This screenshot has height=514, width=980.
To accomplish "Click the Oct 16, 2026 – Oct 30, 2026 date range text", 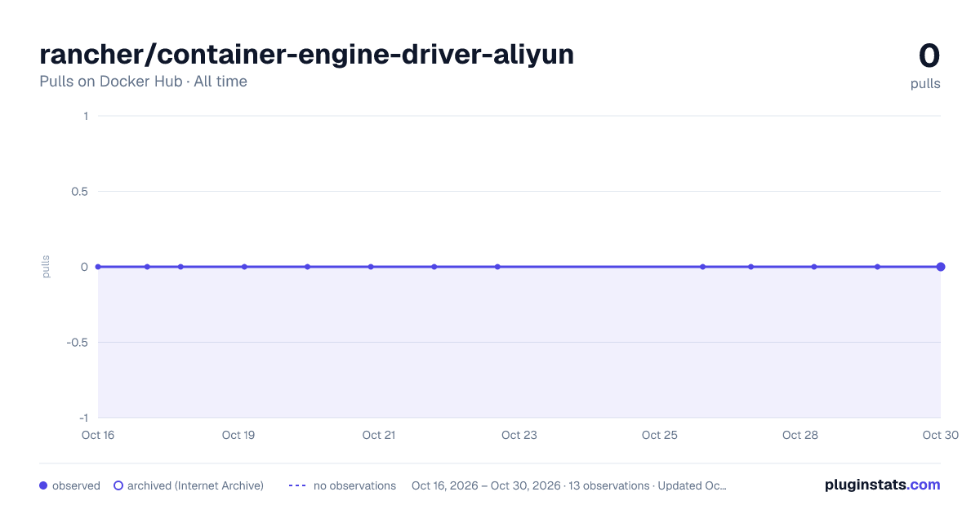I will click(486, 485).
